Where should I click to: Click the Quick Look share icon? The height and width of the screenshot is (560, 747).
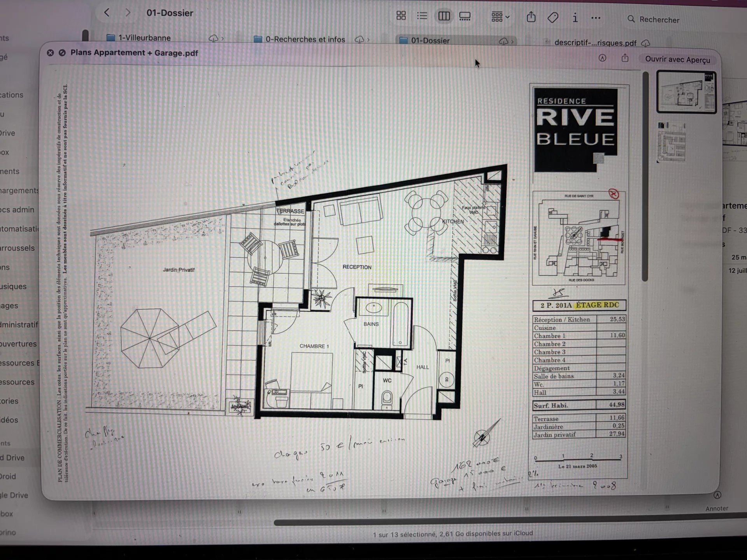click(x=625, y=58)
